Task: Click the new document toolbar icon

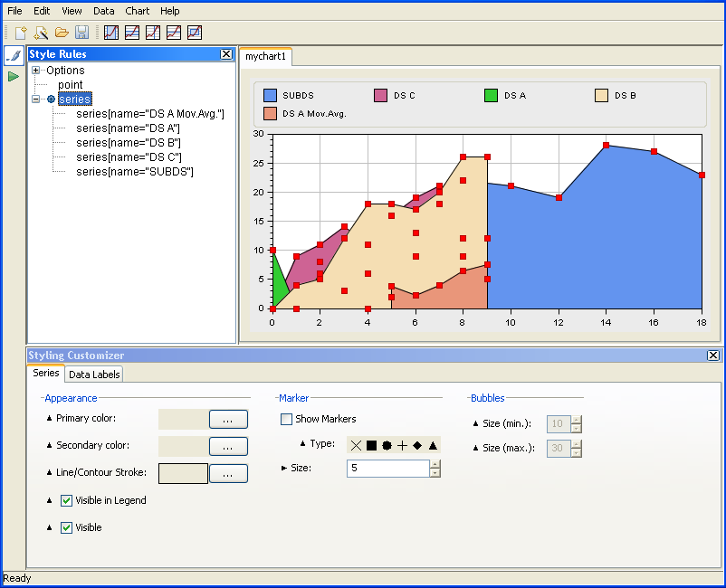Action: (21, 33)
